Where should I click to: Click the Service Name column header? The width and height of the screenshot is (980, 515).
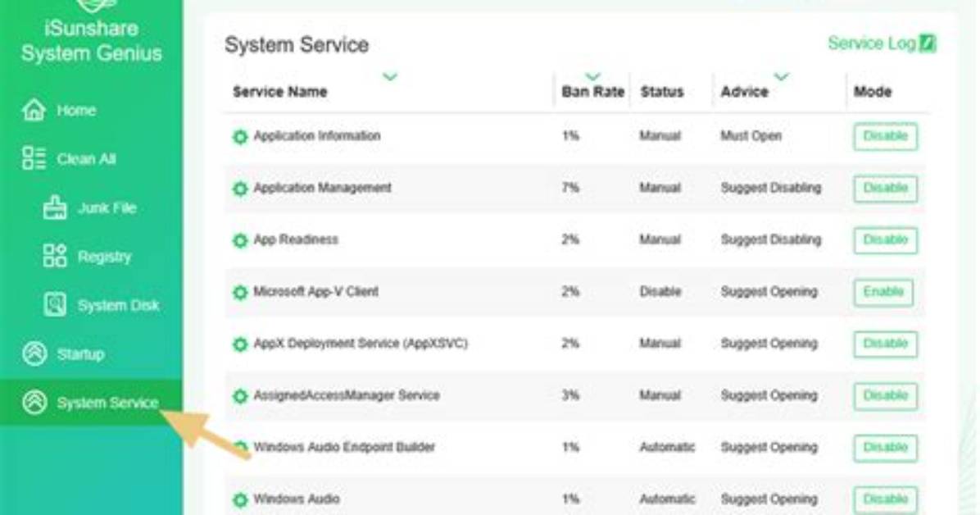coord(280,92)
